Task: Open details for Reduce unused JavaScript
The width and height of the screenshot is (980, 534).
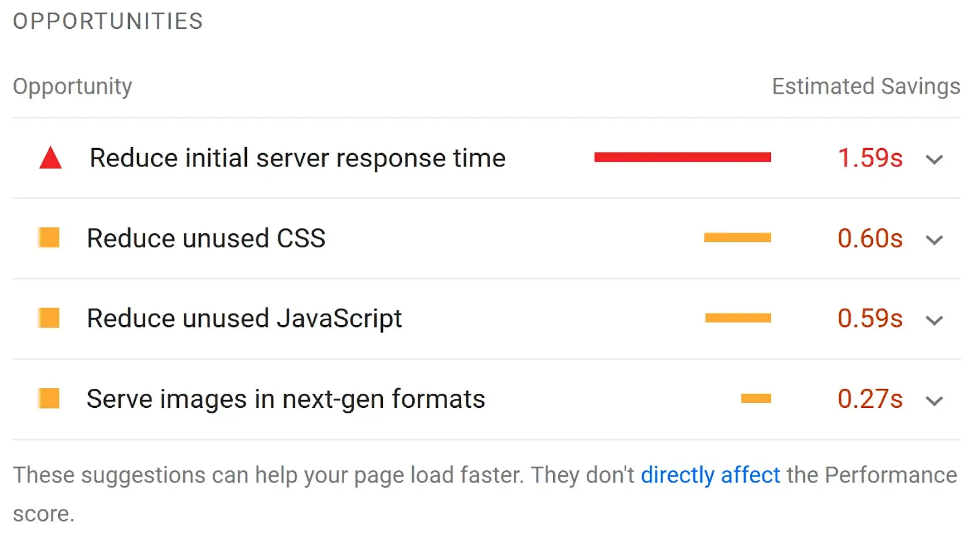Action: [934, 320]
